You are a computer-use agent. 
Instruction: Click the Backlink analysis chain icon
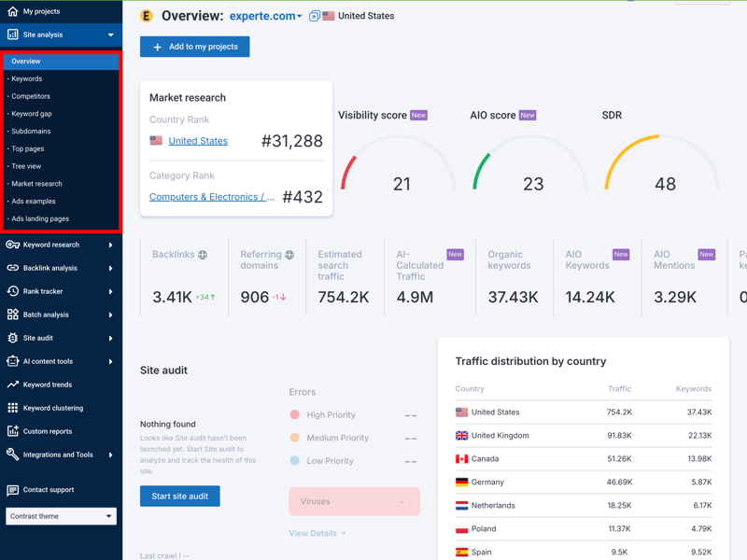pos(12,268)
